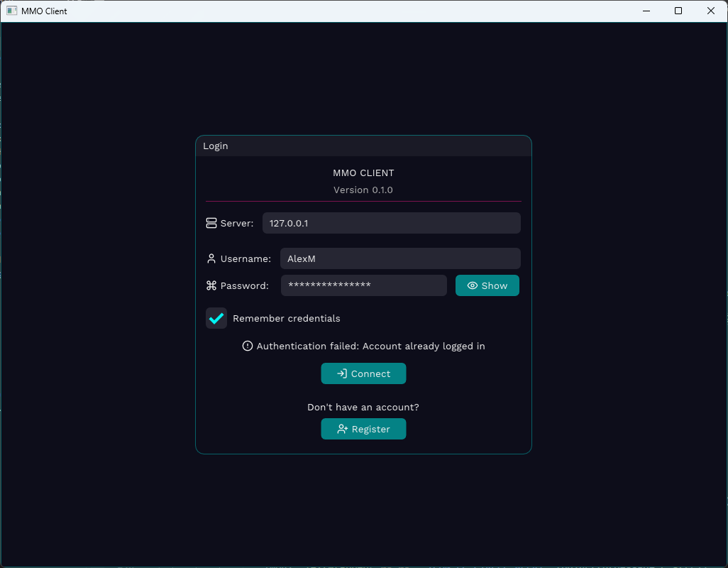The height and width of the screenshot is (568, 728).
Task: Uncheck the Remember credentials checkbox
Action: tap(216, 318)
